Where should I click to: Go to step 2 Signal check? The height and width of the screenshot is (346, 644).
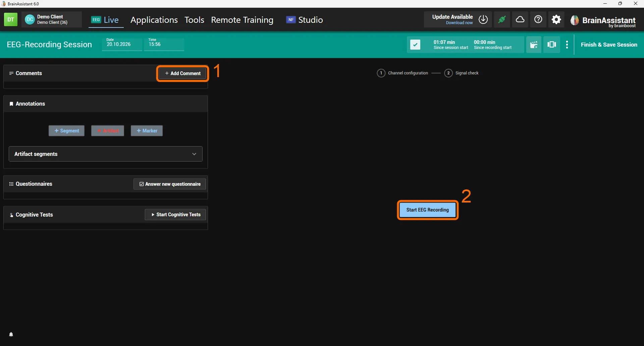(x=461, y=73)
